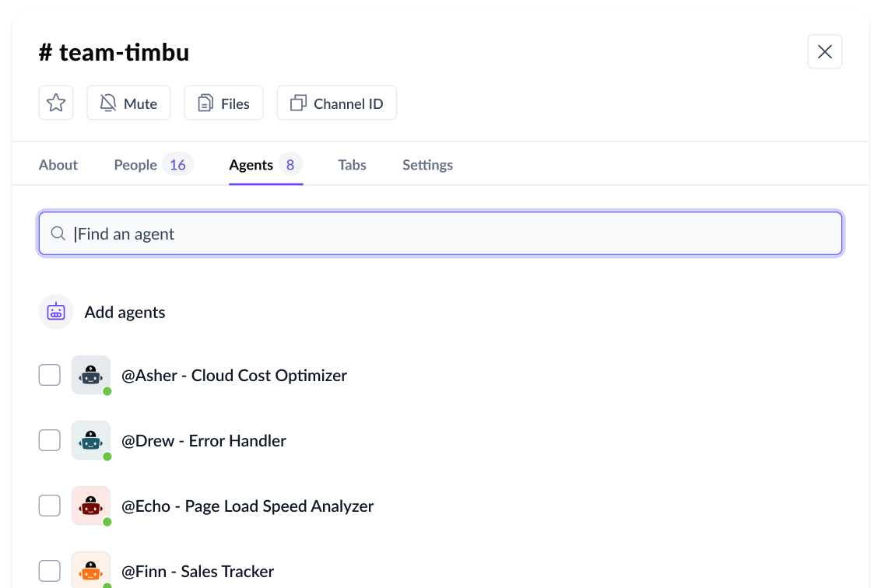The image size is (881, 588).
Task: Enable the Finn Sales Tracker checkbox
Action: (x=50, y=571)
